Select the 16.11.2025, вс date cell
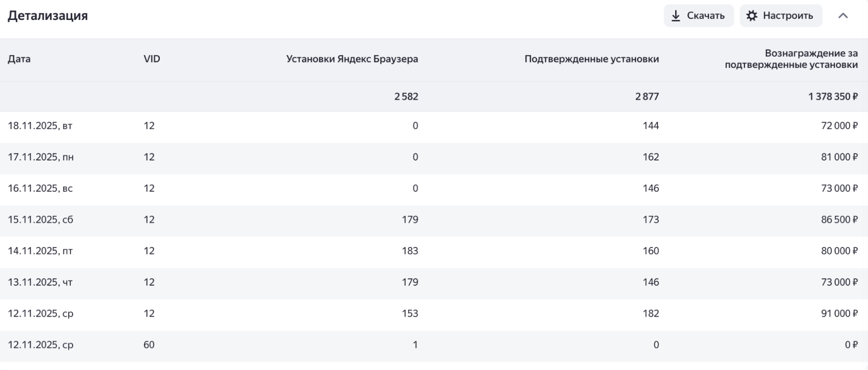 [x=40, y=188]
